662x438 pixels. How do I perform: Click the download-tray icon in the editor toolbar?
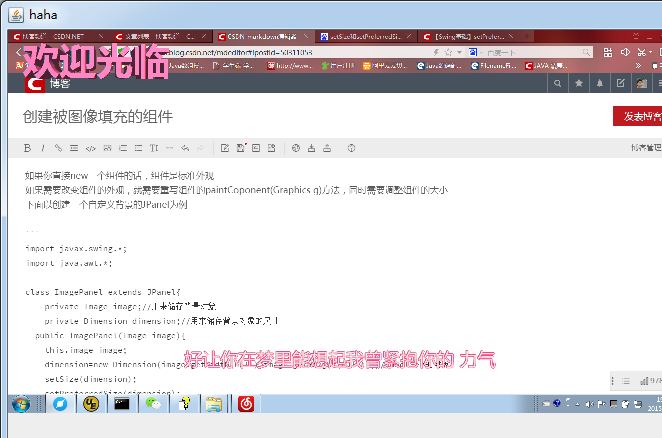click(x=311, y=148)
